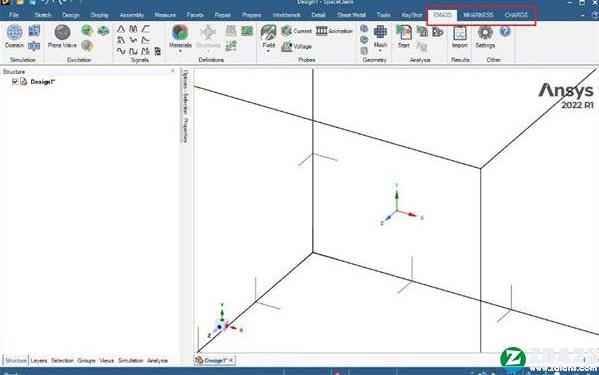Open the Settings gear icon
This screenshot has height=375, width=599.
point(485,33)
